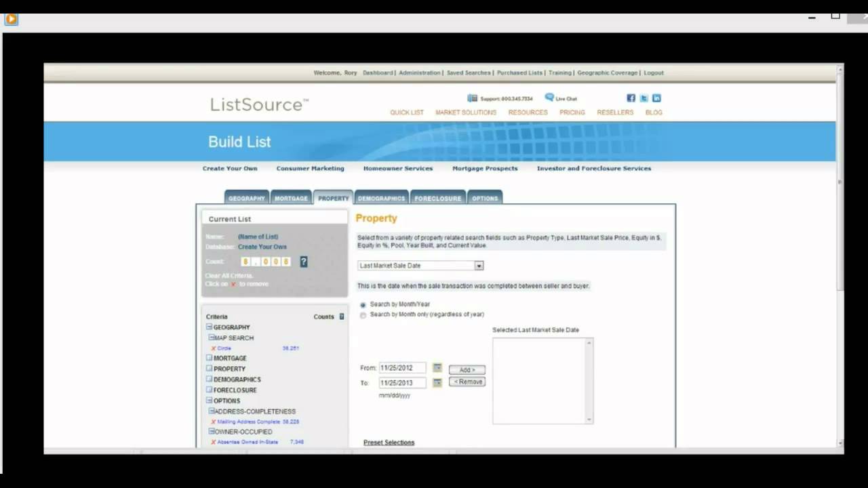Image resolution: width=868 pixels, height=488 pixels.
Task: Open the Training link
Action: [560, 73]
